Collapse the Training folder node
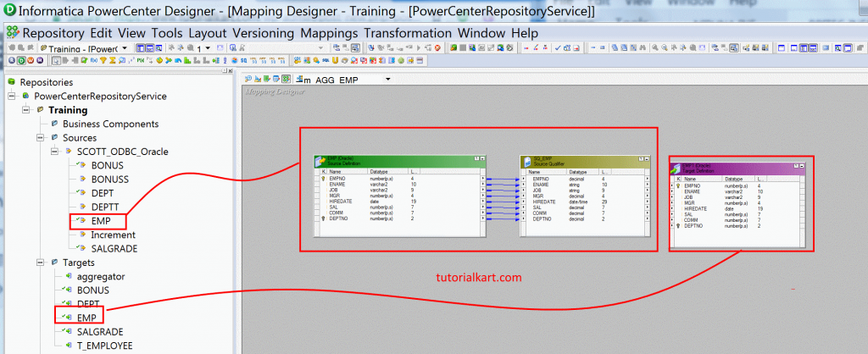 pyautogui.click(x=25, y=110)
